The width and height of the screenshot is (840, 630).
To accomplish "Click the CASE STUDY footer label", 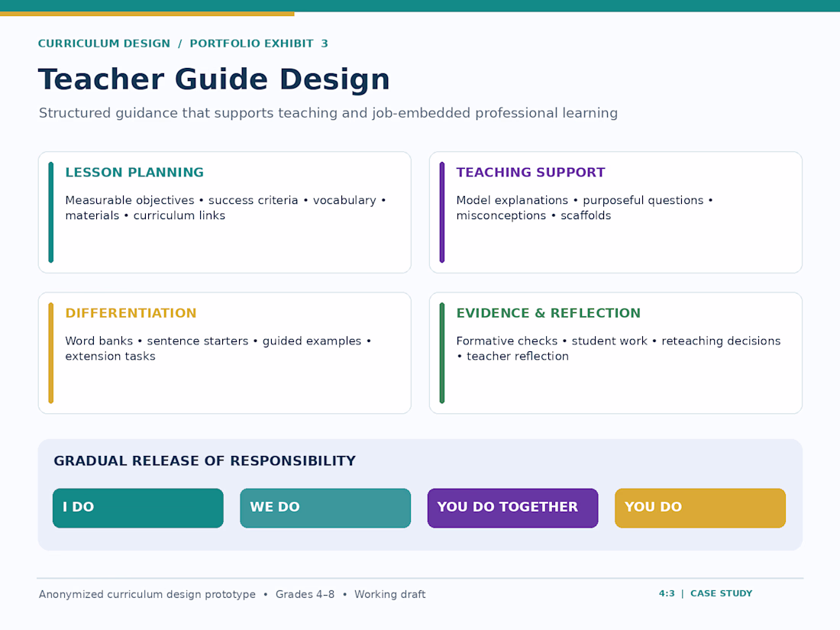I will pos(721,593).
